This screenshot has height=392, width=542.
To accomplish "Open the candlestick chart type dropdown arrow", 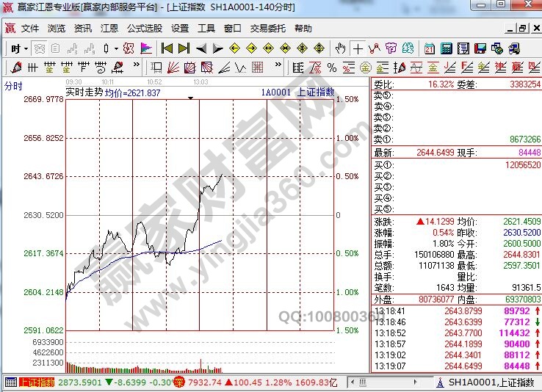I will (x=115, y=49).
